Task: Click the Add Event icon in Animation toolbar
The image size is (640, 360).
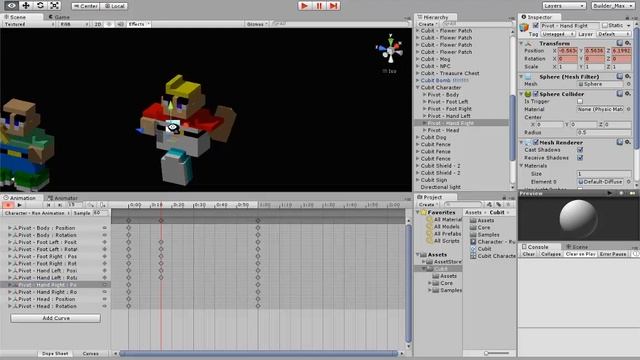Action: (x=102, y=205)
